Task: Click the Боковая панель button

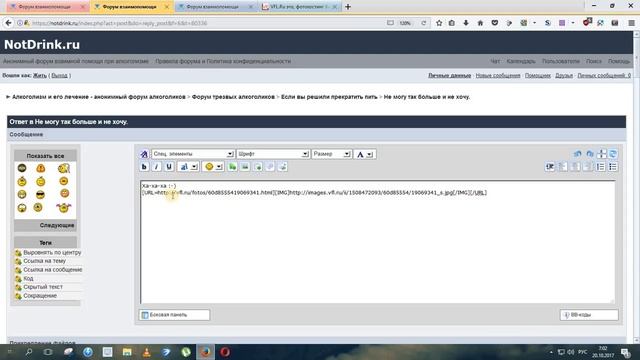Action: point(174,315)
